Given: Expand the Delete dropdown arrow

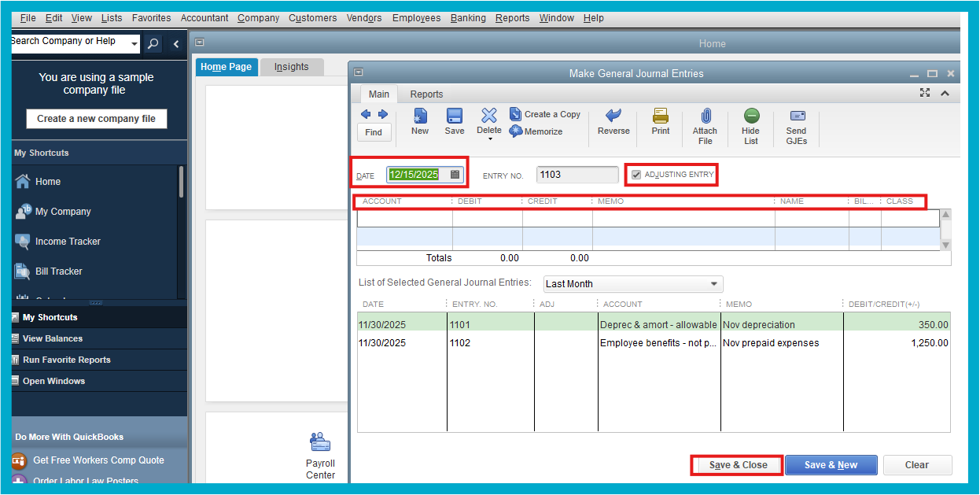Looking at the screenshot, I should (489, 140).
